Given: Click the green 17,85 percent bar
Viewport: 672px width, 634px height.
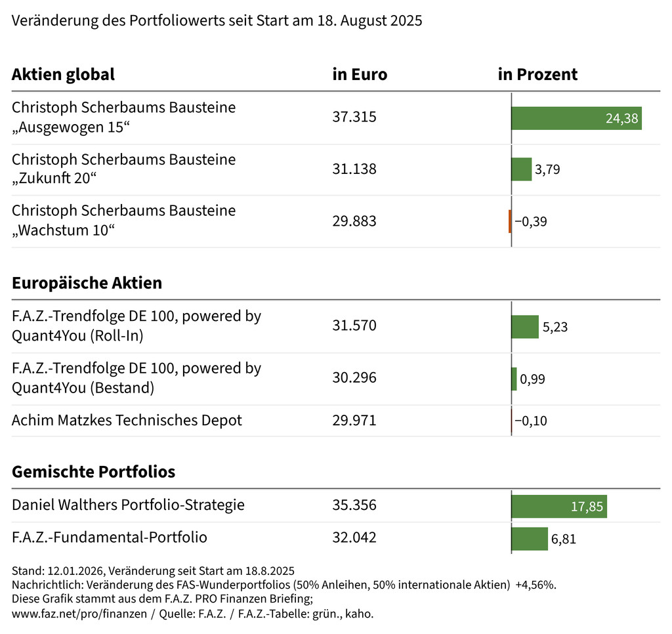Looking at the screenshot, I should [x=558, y=506].
